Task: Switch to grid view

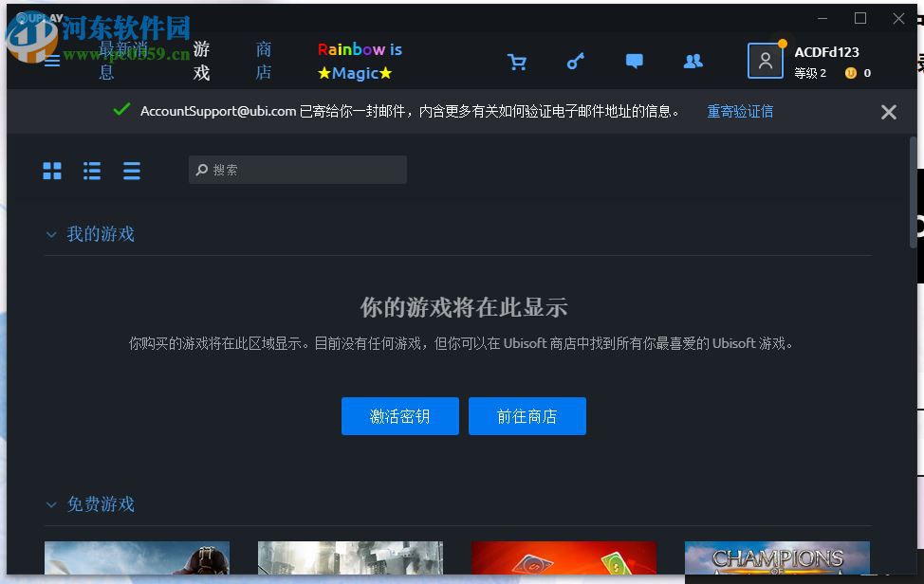Action: (x=51, y=171)
